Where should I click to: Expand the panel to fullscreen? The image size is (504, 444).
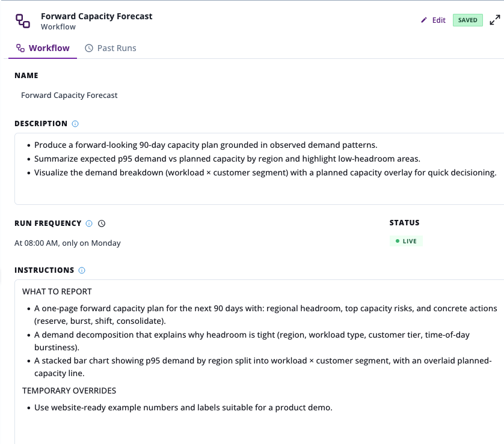point(495,20)
